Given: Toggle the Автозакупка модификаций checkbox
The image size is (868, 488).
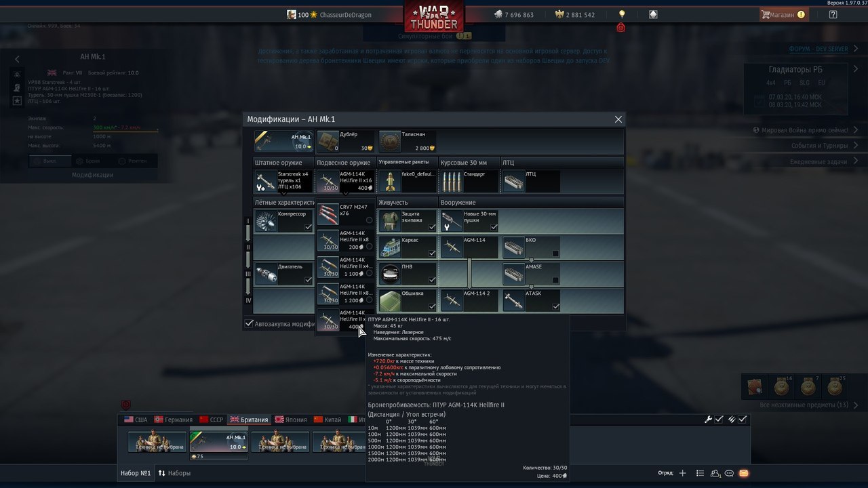Looking at the screenshot, I should point(250,324).
